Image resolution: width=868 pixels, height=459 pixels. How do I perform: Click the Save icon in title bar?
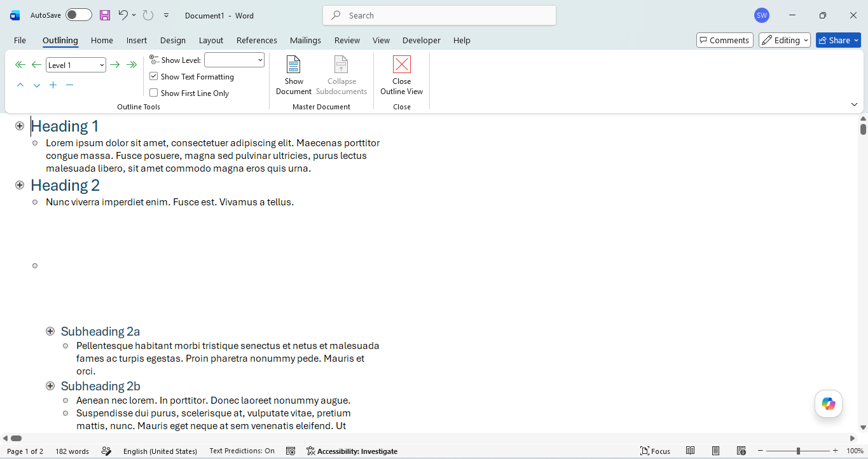(x=105, y=15)
